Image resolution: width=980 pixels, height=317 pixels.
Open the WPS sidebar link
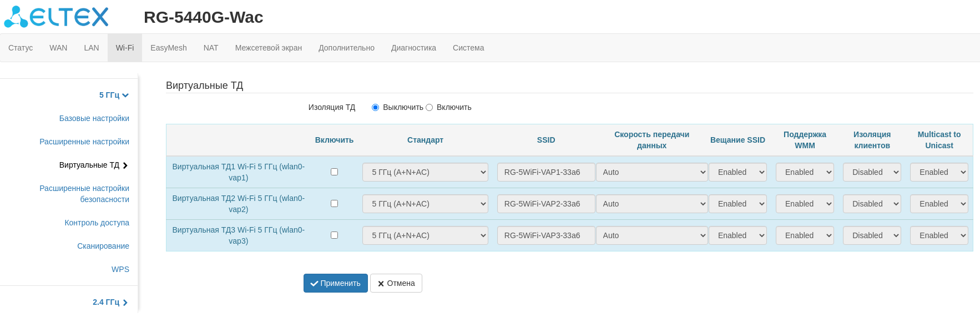click(x=120, y=269)
